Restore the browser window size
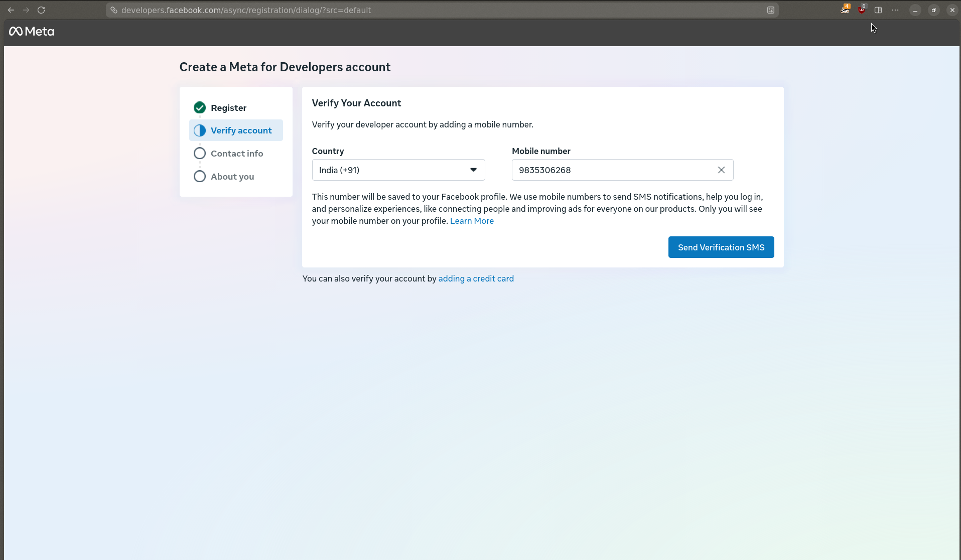961x560 pixels. tap(934, 10)
